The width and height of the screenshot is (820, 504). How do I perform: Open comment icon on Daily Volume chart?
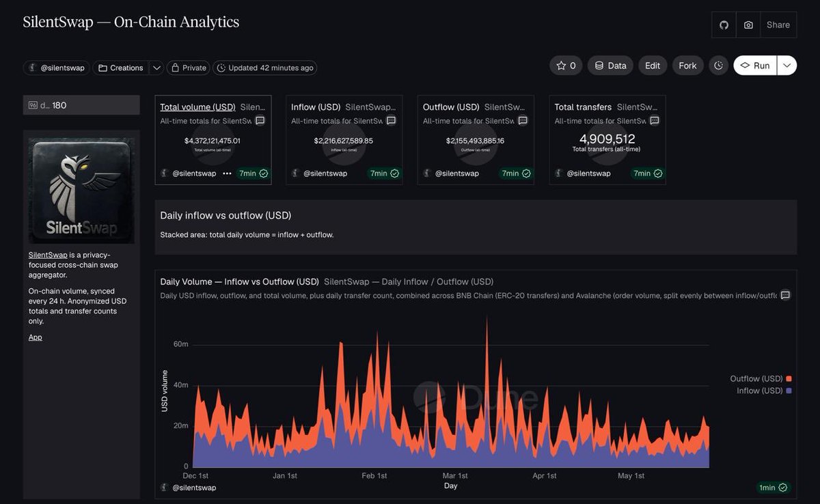point(786,295)
